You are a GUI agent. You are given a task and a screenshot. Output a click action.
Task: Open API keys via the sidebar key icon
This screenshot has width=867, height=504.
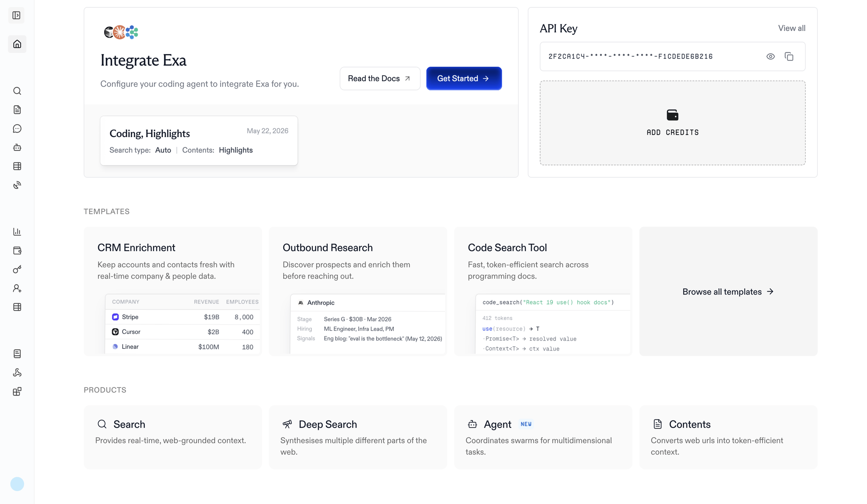pyautogui.click(x=17, y=269)
